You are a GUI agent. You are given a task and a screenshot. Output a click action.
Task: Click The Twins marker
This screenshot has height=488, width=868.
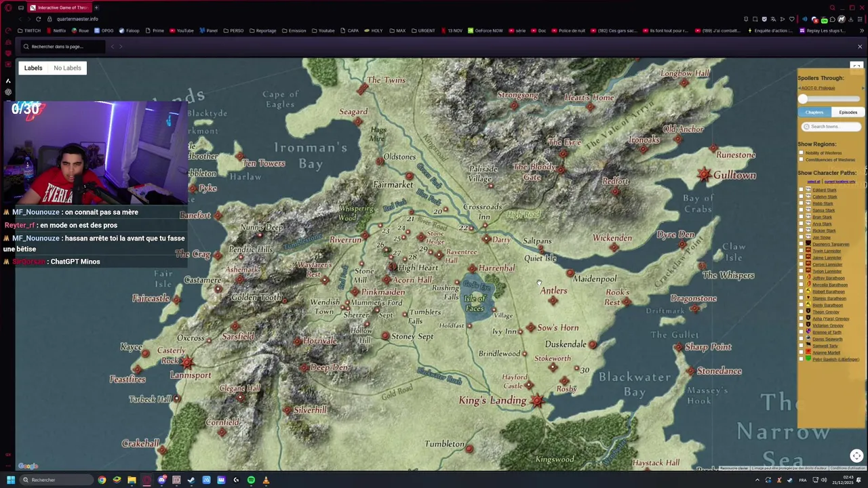363,89
